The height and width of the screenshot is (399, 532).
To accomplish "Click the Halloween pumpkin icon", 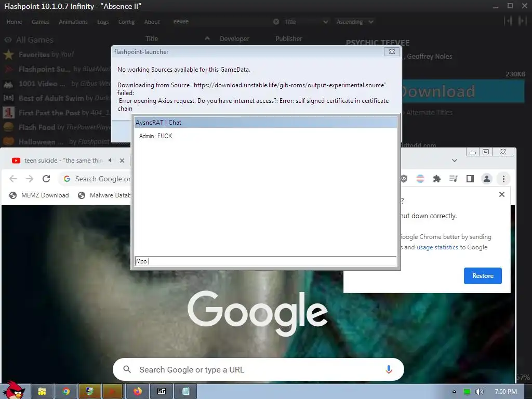I will tap(8, 141).
